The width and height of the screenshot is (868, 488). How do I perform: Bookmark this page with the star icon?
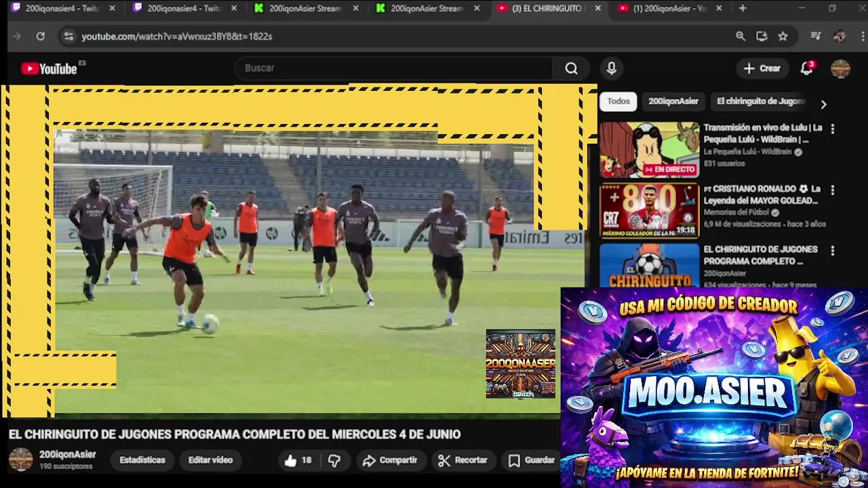click(783, 36)
